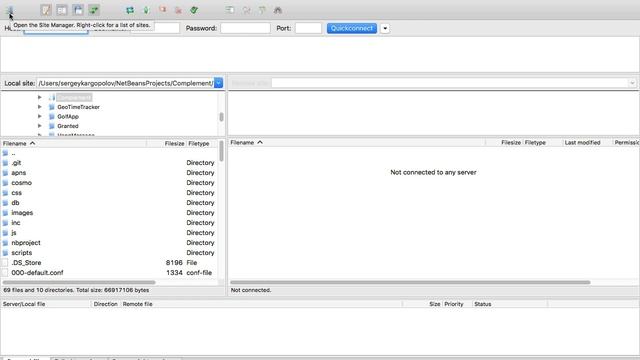The image size is (640, 360).
Task: Select the .git directory row
Action: [109, 163]
